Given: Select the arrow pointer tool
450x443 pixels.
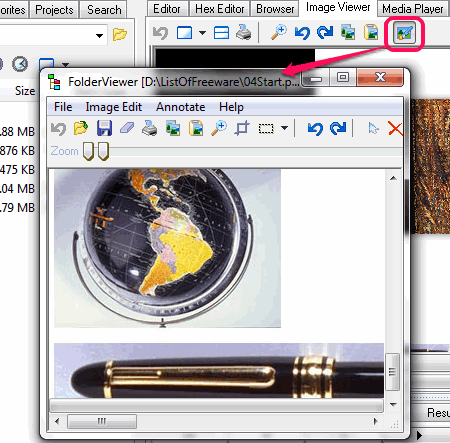Looking at the screenshot, I should click(373, 128).
